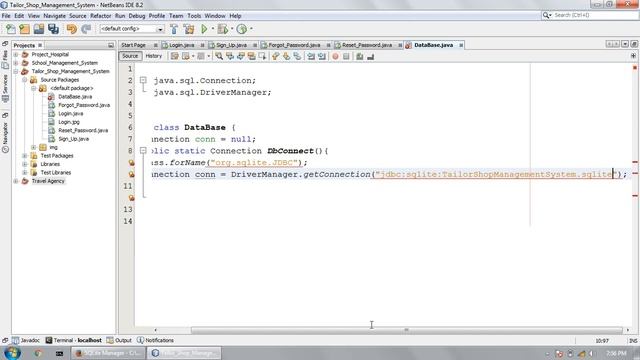This screenshot has width=640, height=360.
Task: Select Login.jpg in project tree
Action: tap(69, 122)
